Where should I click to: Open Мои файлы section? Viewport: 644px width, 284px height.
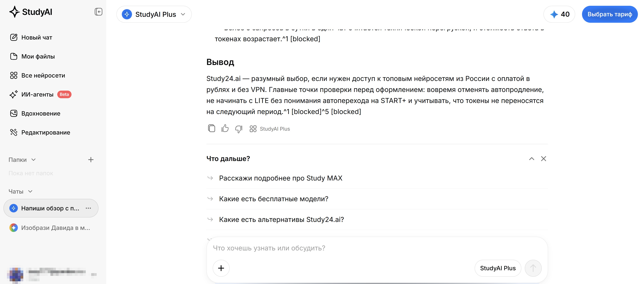click(32, 56)
